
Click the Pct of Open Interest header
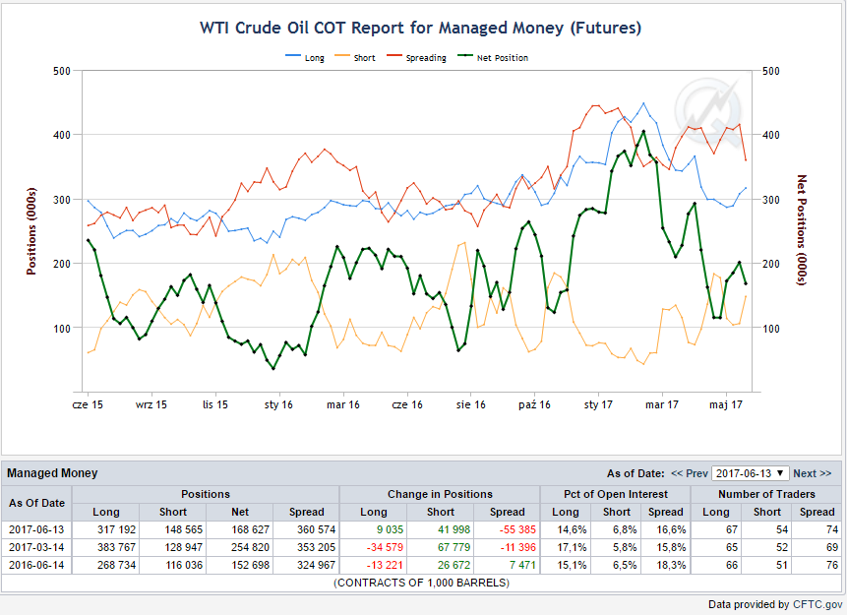tap(615, 494)
